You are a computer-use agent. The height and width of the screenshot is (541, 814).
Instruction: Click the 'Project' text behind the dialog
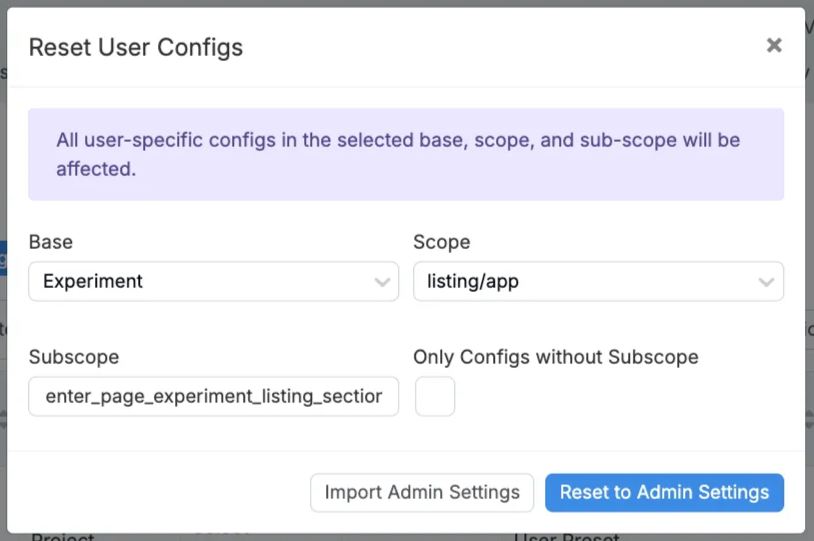[x=63, y=537]
